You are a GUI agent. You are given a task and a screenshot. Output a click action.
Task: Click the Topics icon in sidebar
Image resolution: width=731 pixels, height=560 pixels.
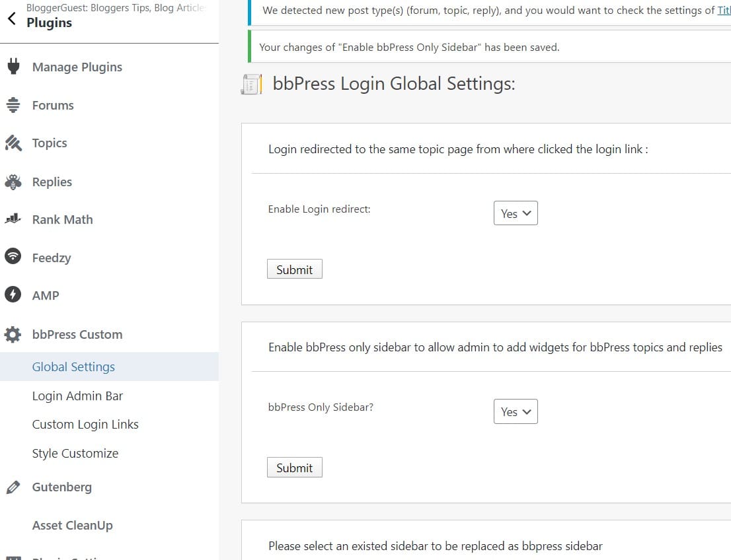(x=13, y=143)
